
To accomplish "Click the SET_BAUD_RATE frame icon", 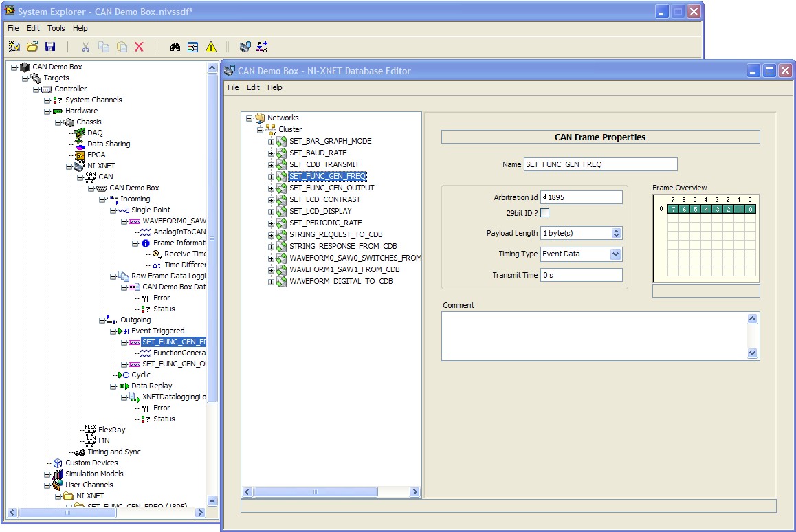I will [x=282, y=153].
